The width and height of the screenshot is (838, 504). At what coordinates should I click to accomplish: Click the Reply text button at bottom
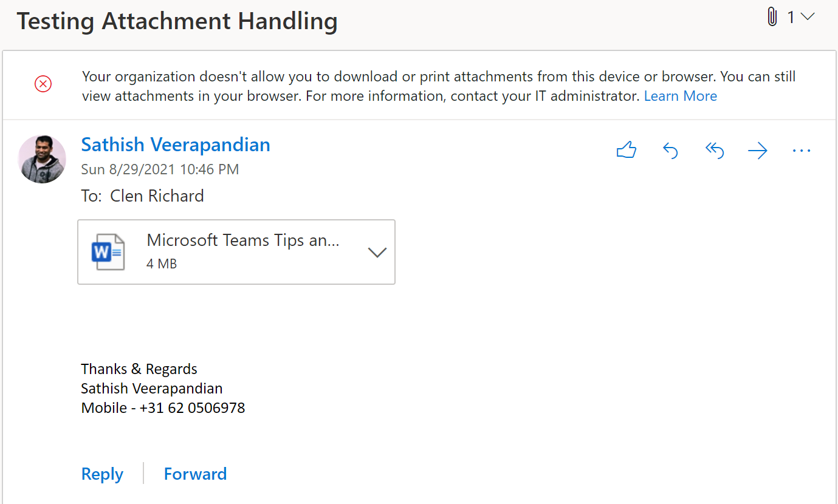[102, 474]
